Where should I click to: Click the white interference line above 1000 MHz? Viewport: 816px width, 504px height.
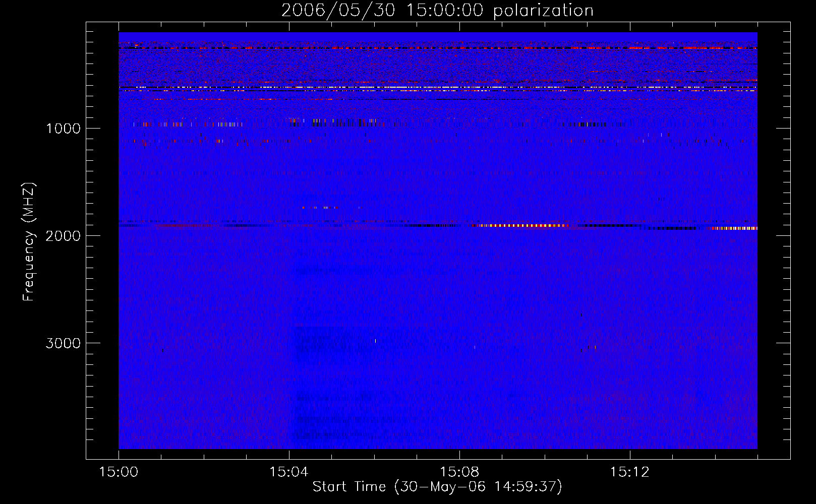[438, 87]
